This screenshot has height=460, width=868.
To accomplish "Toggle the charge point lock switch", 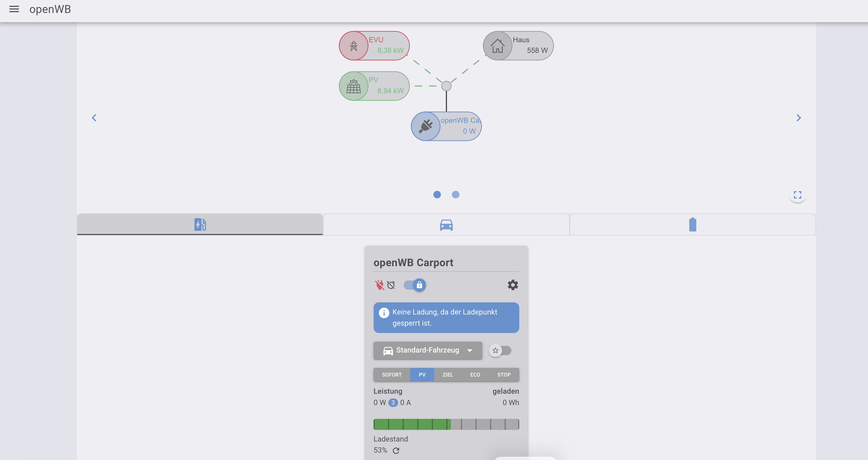I will coord(415,285).
